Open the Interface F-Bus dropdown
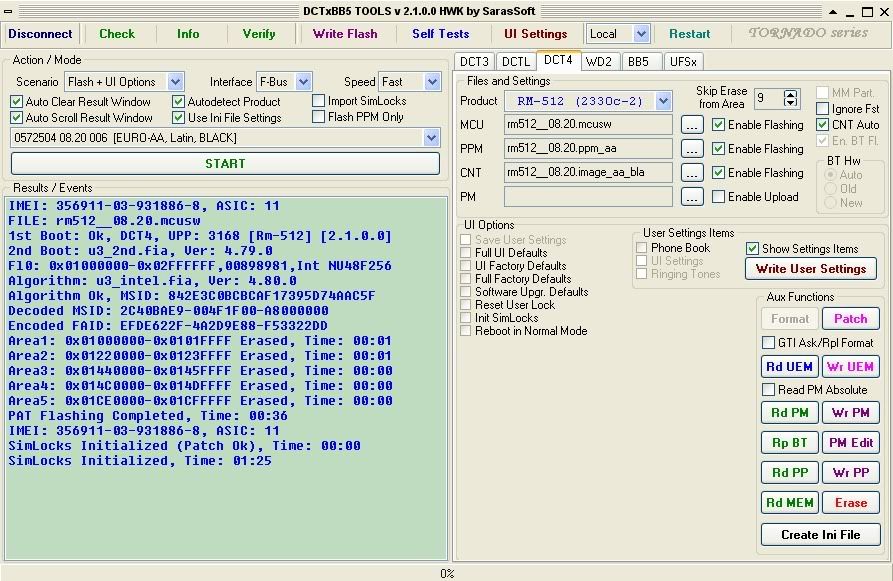893x581 pixels. pos(304,81)
